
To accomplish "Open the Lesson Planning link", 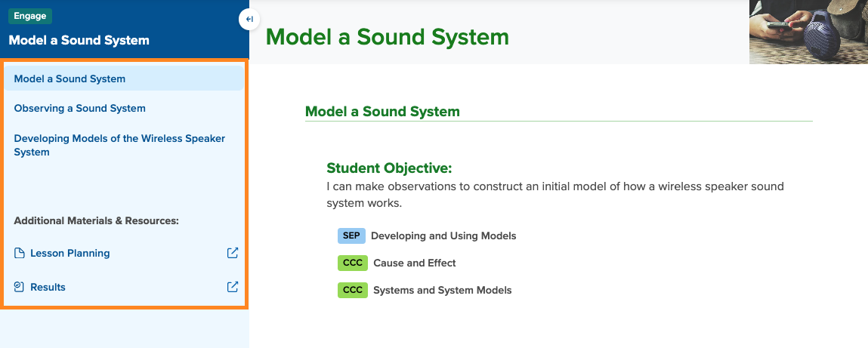I will pyautogui.click(x=70, y=254).
